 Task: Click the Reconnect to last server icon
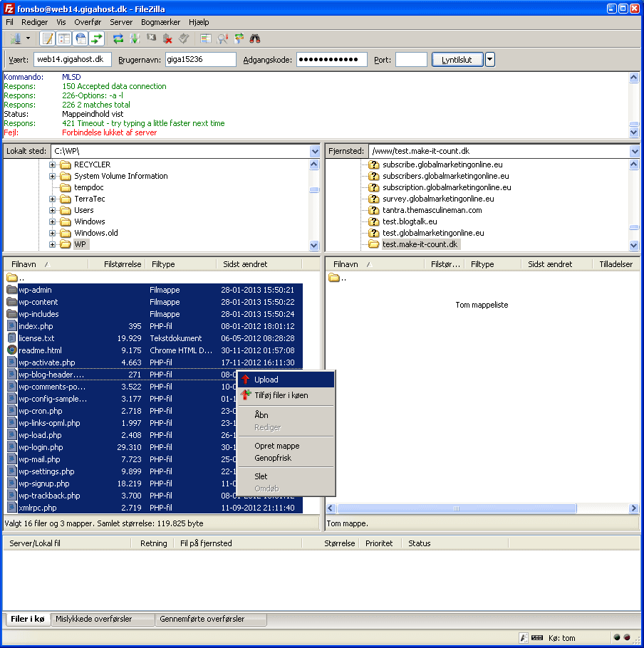(184, 38)
